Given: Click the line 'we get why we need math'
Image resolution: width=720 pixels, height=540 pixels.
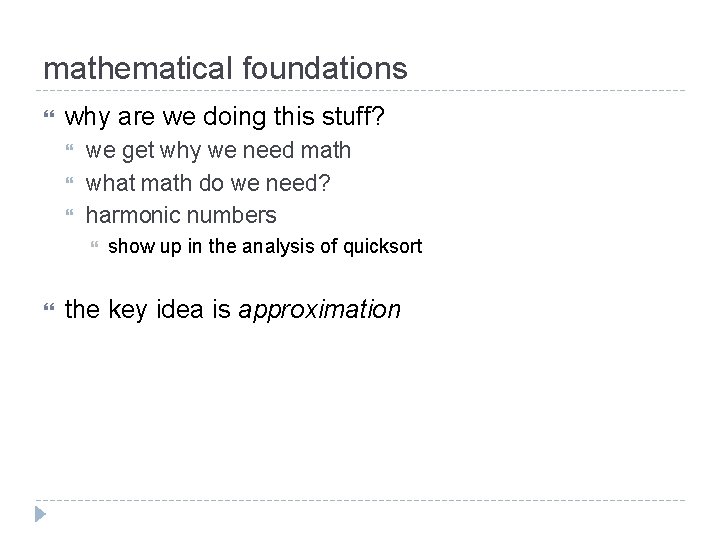Looking at the screenshot, I should coord(218,151).
